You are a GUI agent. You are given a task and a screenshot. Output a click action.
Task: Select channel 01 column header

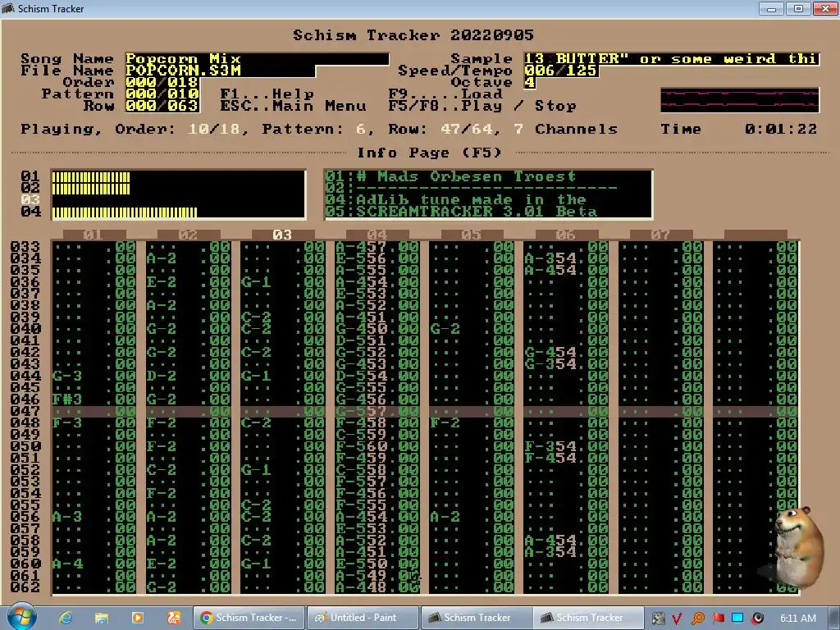[94, 235]
